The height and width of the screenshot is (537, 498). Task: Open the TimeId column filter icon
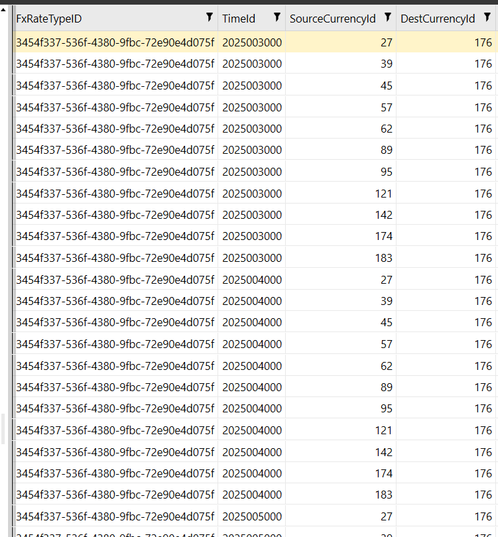(277, 17)
